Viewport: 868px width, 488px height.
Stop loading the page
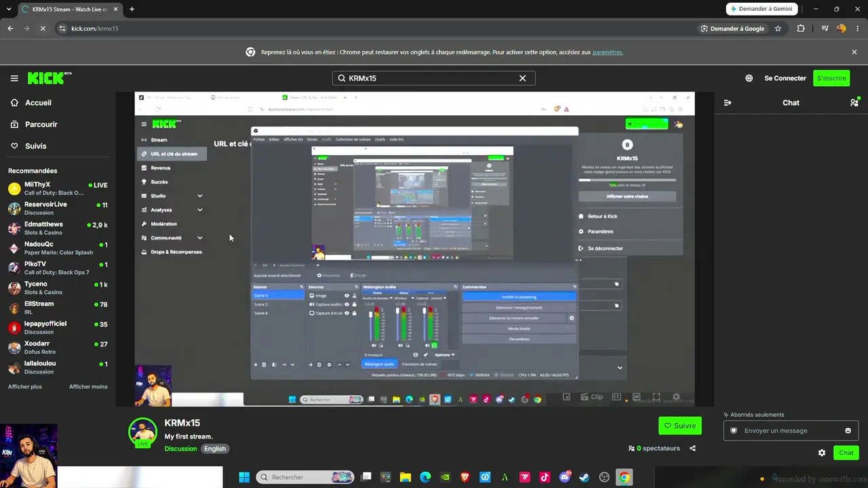[42, 28]
